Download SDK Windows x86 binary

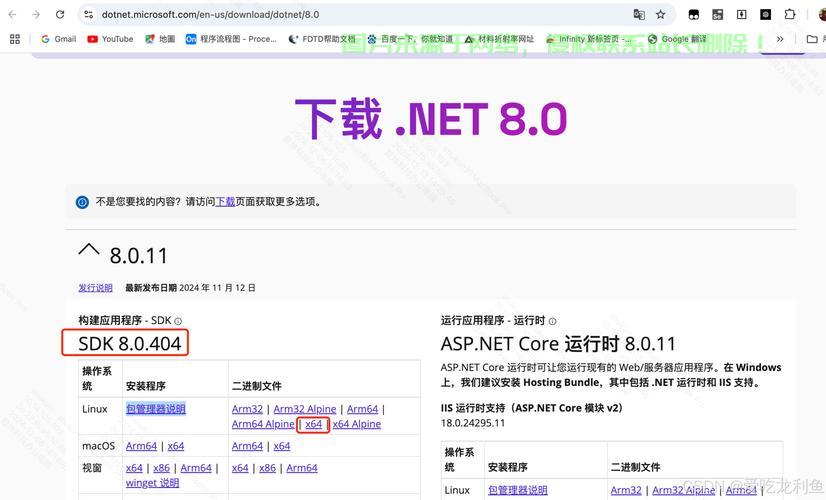tap(268, 468)
